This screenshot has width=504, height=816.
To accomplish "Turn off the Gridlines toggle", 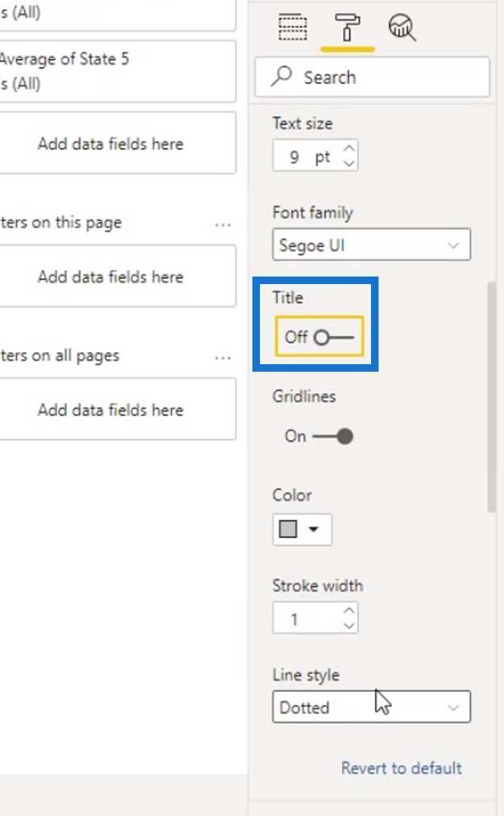I will [332, 436].
